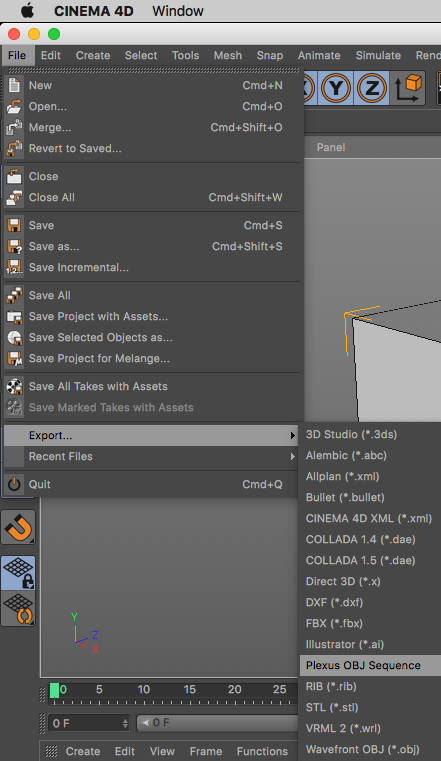
Task: Toggle the Y axis lock
Action: pyautogui.click(x=336, y=88)
